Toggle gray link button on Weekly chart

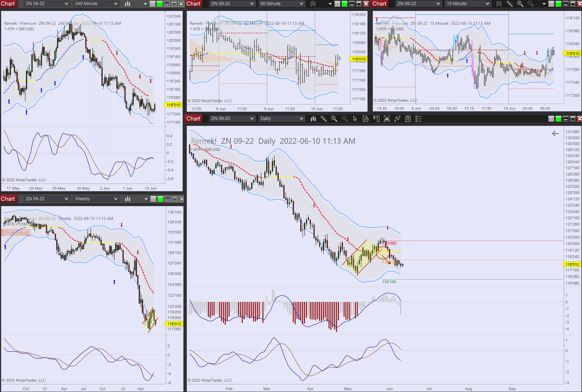coord(153,199)
